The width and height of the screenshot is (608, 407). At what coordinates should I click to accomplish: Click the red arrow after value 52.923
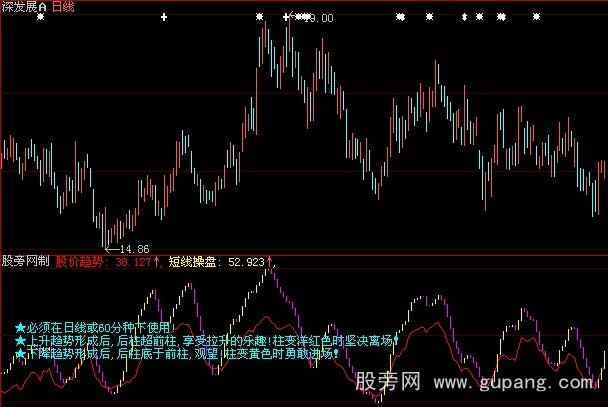[269, 263]
